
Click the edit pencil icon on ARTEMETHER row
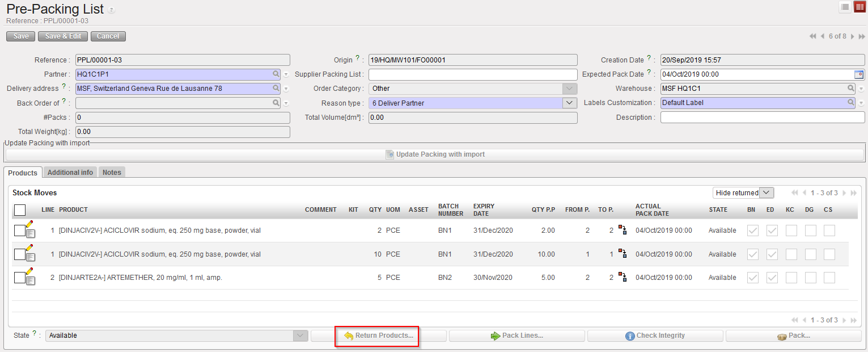point(29,271)
